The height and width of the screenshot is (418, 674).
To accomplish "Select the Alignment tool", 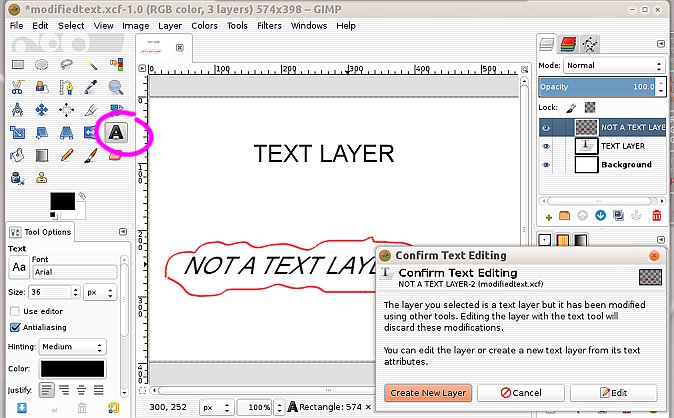I will click(66, 110).
